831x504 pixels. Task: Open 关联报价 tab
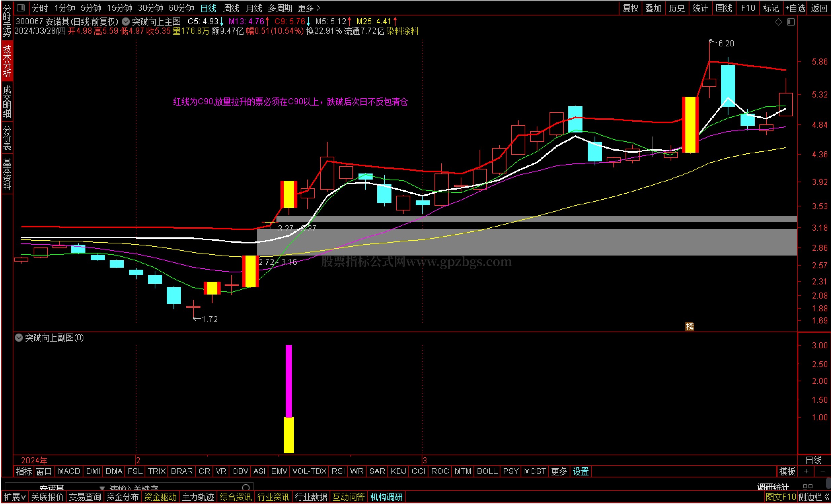point(47,497)
